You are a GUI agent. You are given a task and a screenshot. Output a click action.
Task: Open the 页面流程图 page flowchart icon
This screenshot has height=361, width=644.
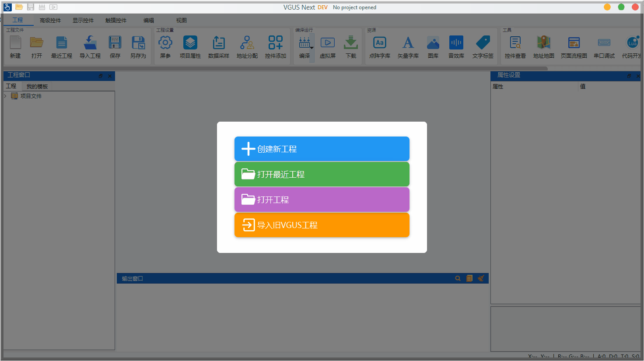pyautogui.click(x=574, y=42)
